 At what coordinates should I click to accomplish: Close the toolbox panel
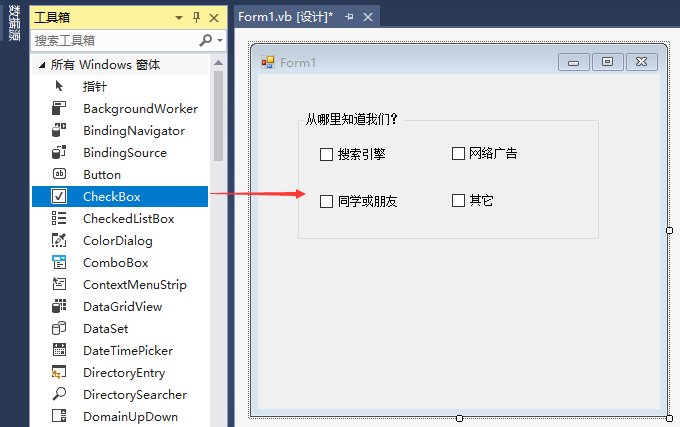(214, 18)
